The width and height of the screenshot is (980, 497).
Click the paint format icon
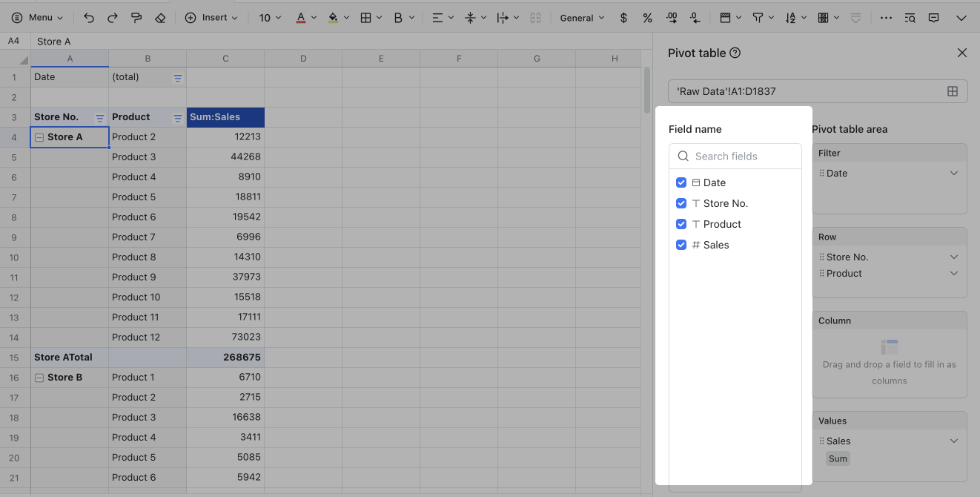pos(136,17)
